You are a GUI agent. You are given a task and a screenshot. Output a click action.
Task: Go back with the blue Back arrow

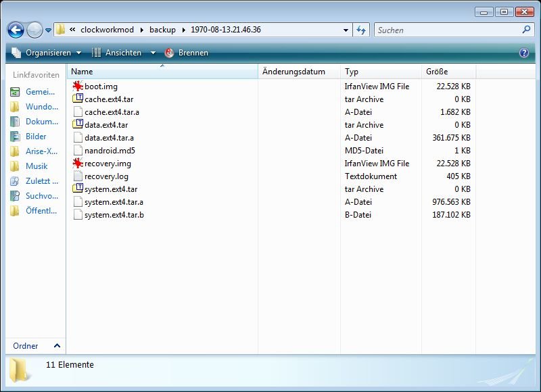pos(16,30)
